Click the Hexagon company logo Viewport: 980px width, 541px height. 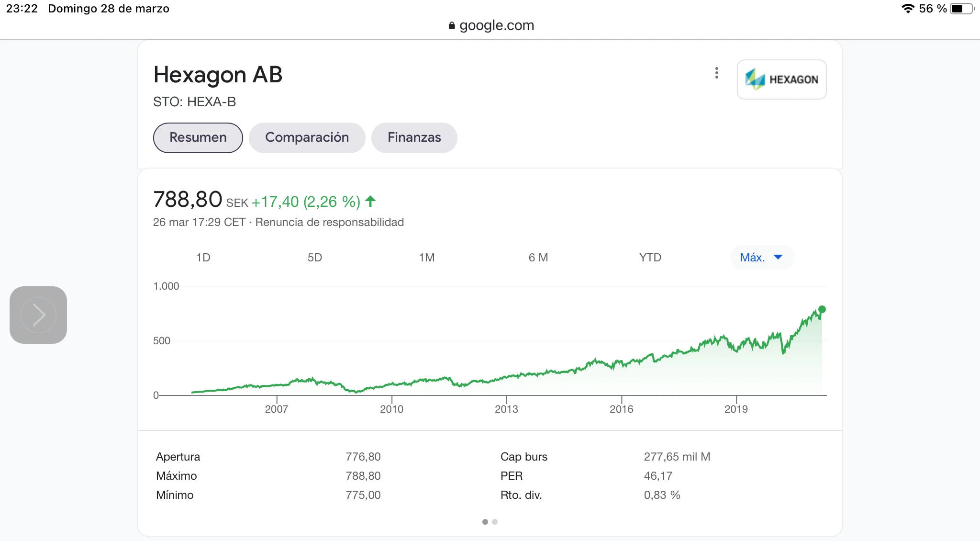coord(781,79)
